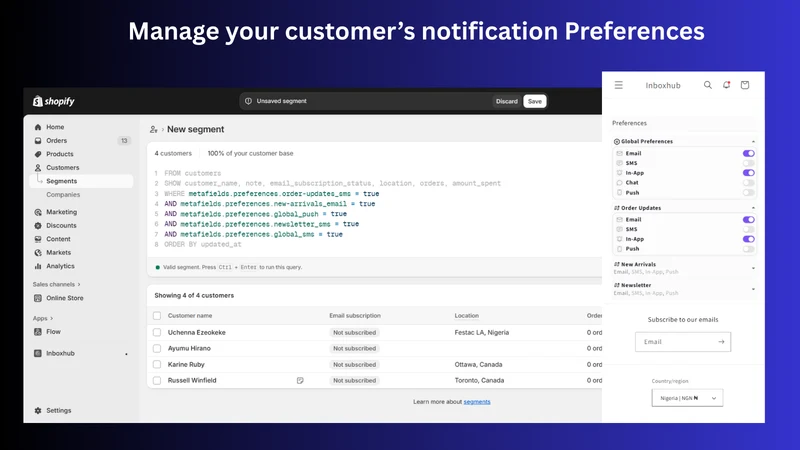Check the Russell Winfield row checkbox
The image size is (800, 450).
pyautogui.click(x=157, y=381)
